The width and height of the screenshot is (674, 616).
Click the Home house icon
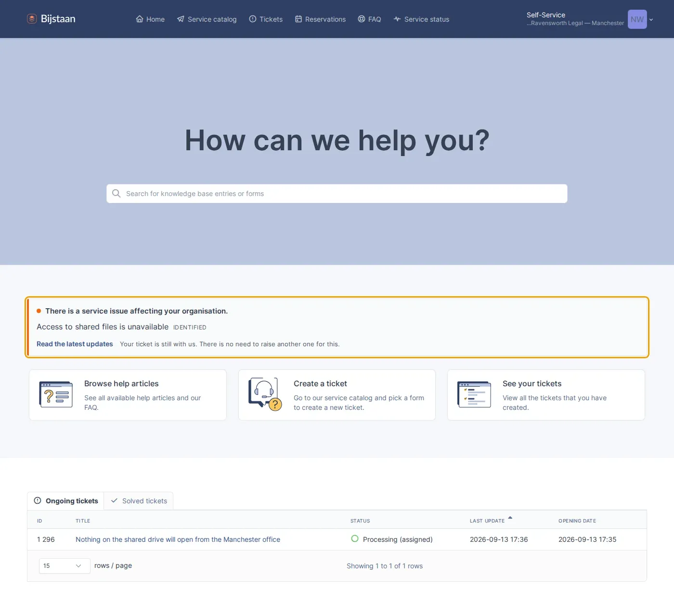click(x=140, y=19)
